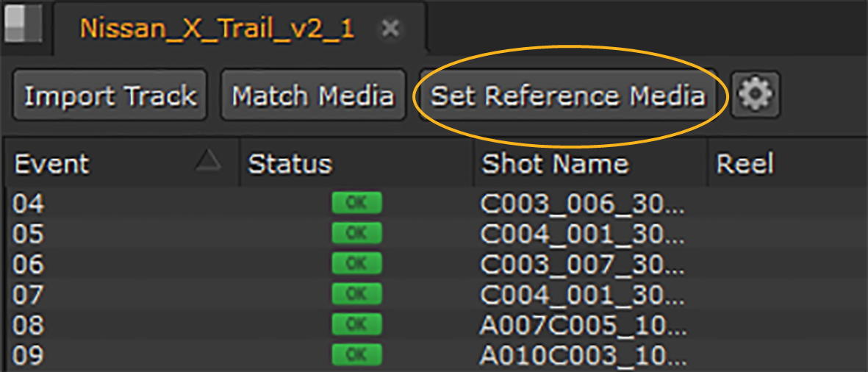Screen dimensions: 868x372
Task: Click the Import Track button
Action: click(x=110, y=96)
